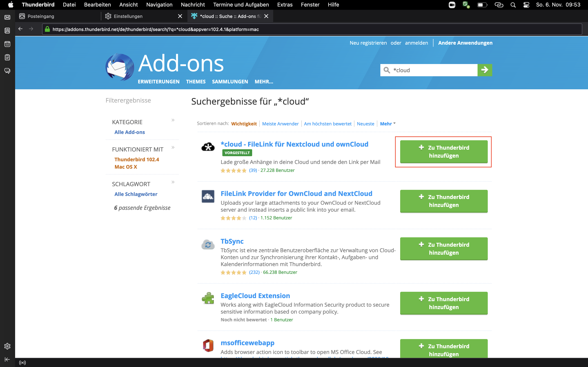The height and width of the screenshot is (367, 588).
Task: Collapse the spaces toolbar arrow icon
Action: pos(7,359)
